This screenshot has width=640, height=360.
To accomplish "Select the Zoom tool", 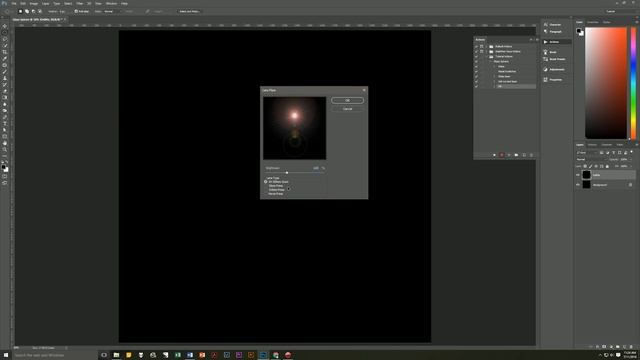I will (5, 150).
